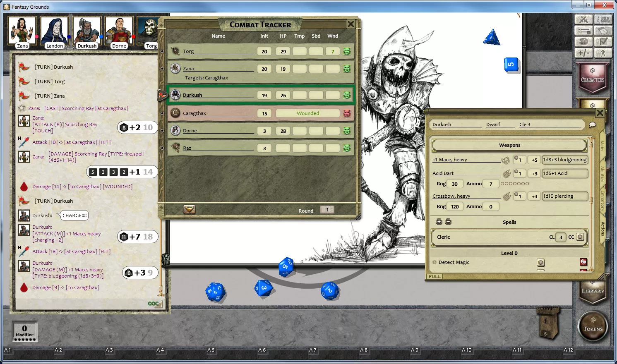Edit Durkush's initiative value 19

(x=264, y=95)
